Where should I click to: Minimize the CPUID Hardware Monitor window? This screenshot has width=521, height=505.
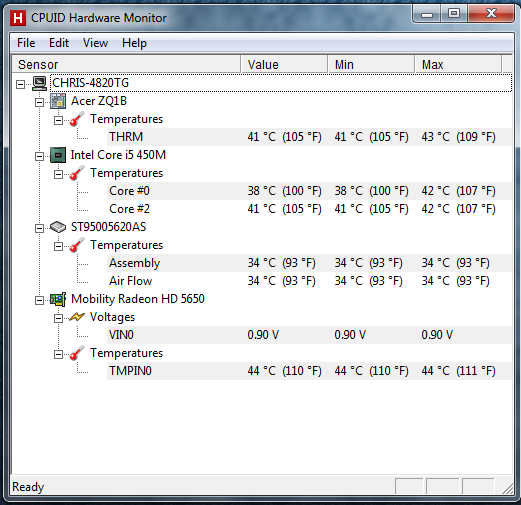tap(427, 14)
